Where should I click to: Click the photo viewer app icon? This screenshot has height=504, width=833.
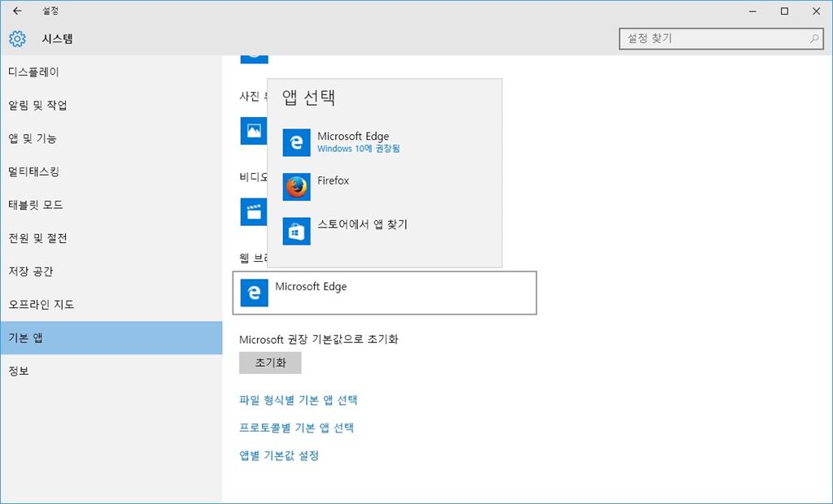tap(254, 131)
